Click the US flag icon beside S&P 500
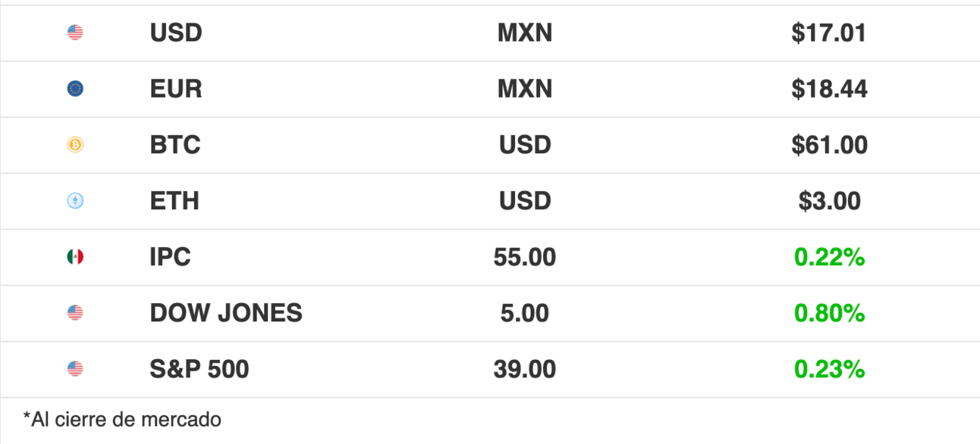Screen dimensions: 980x444 75,369
